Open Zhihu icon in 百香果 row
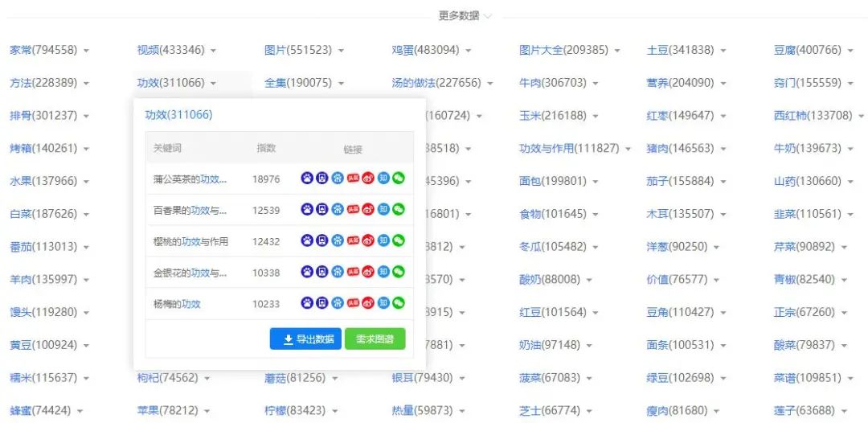Screen dimensions: 868x423 pyautogui.click(x=383, y=209)
